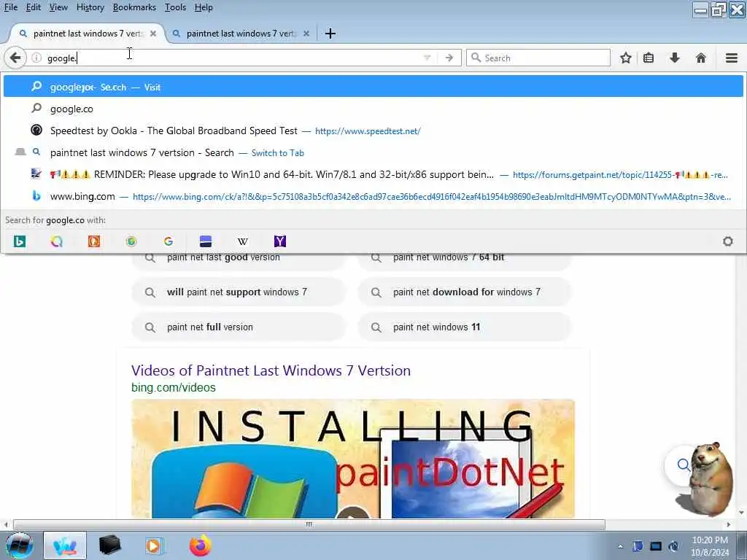Click into the Search box in the toolbar
Screen dimensions: 747x560
coord(538,58)
